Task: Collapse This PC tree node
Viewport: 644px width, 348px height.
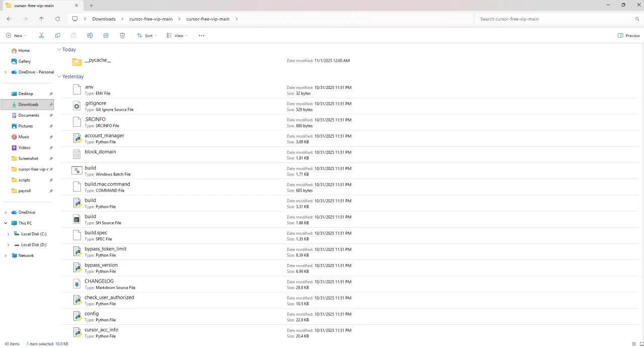Action: click(x=6, y=223)
